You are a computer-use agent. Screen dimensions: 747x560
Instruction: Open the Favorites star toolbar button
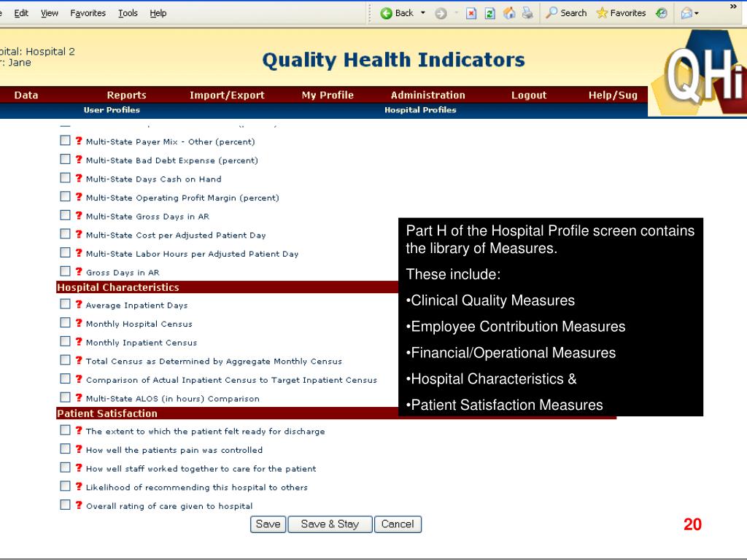tap(622, 13)
